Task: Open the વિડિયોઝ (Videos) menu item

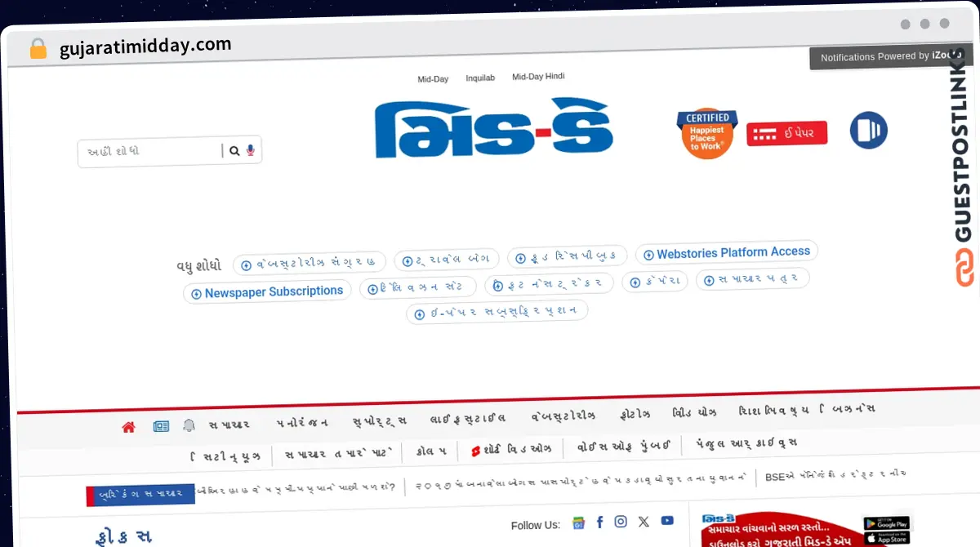Action: (x=695, y=413)
